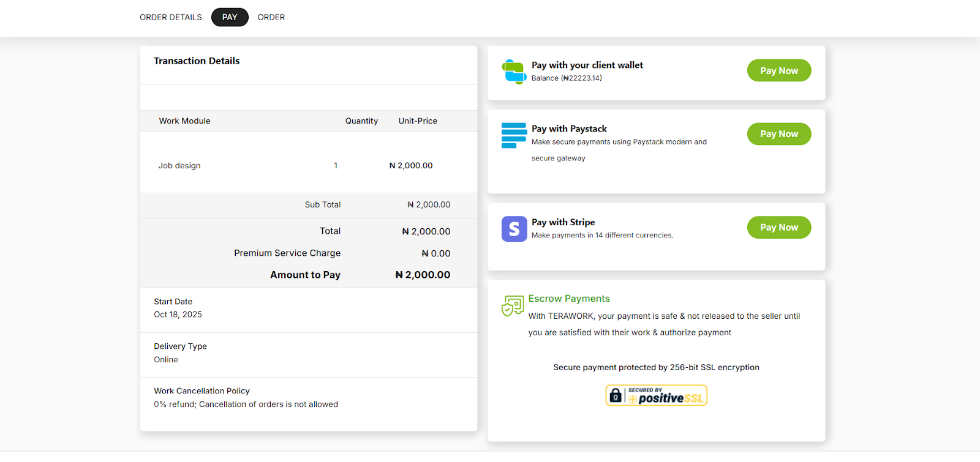The width and height of the screenshot is (980, 462).
Task: Click the Job design work module row
Action: tap(179, 166)
